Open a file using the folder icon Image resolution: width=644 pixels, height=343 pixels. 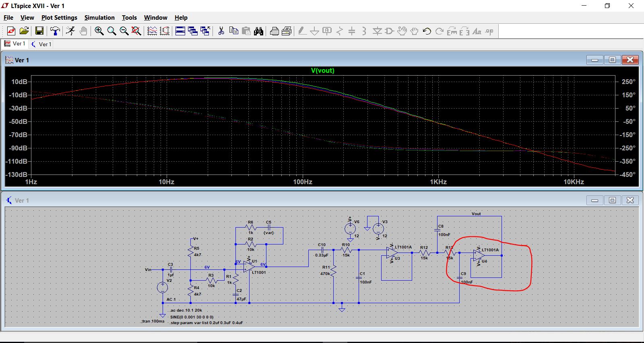coord(24,31)
